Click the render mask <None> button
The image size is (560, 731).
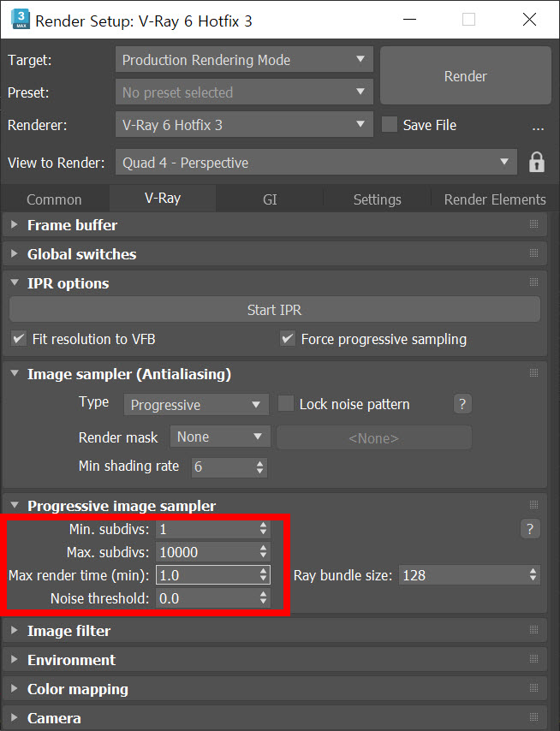pos(374,437)
